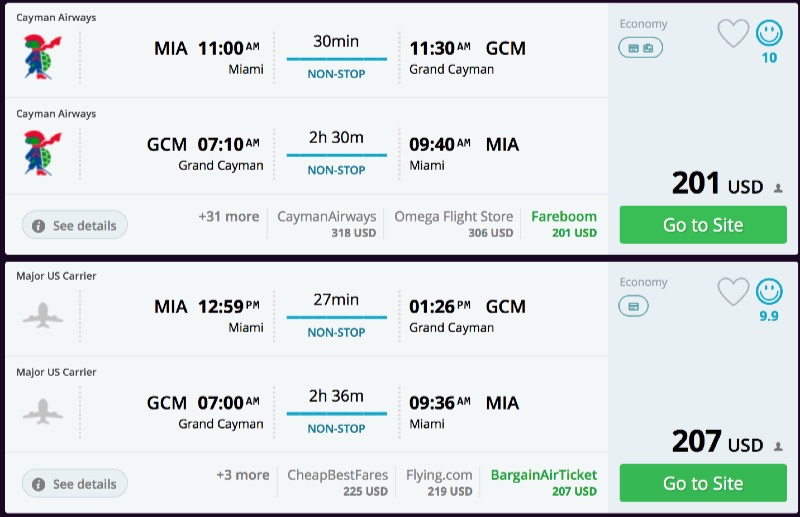Click amenities icon on Major US Carrier fare
This screenshot has height=517, width=800.
pyautogui.click(x=633, y=305)
